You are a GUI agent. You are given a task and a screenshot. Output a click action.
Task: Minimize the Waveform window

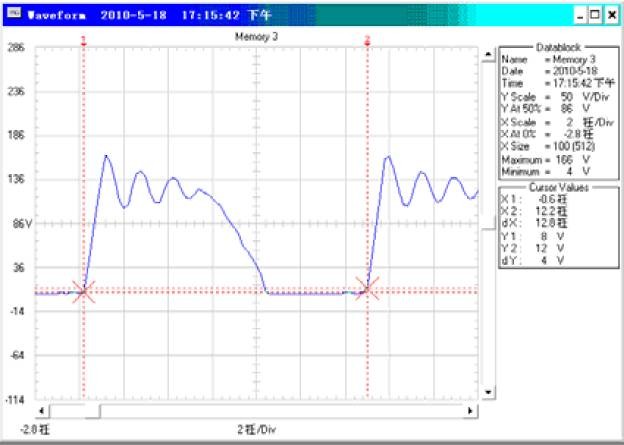coord(581,16)
